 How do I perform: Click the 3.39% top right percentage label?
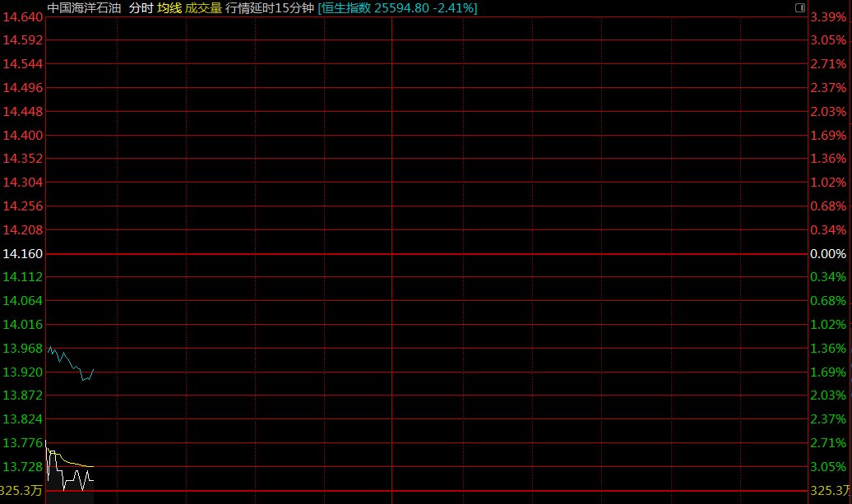[x=828, y=17]
